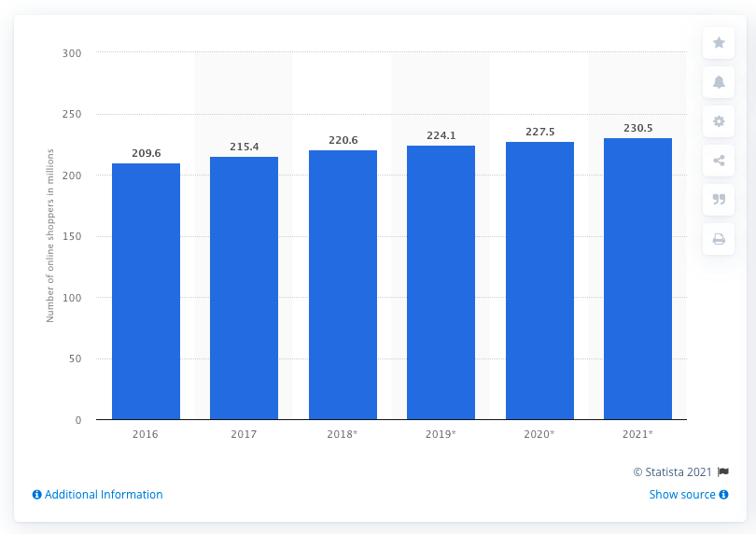Image resolution: width=756 pixels, height=534 pixels.
Task: Click the flag icon beside Statista 2021
Action: [x=722, y=471]
